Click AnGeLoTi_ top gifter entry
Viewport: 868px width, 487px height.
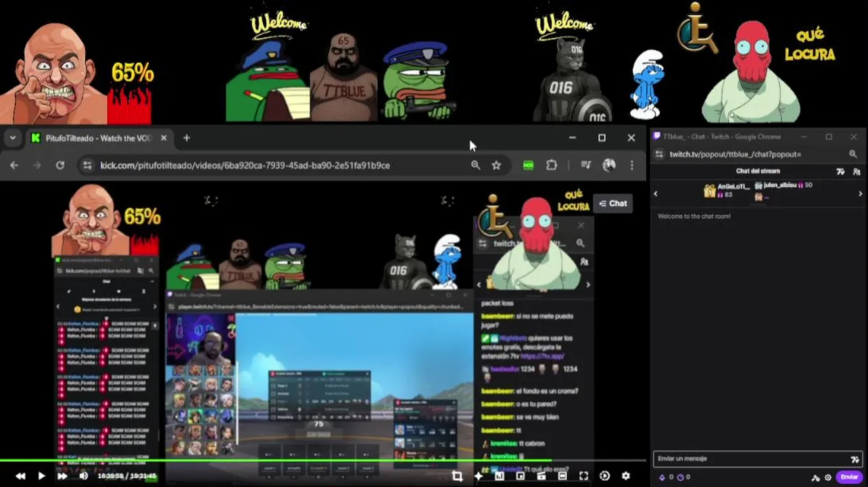click(727, 190)
